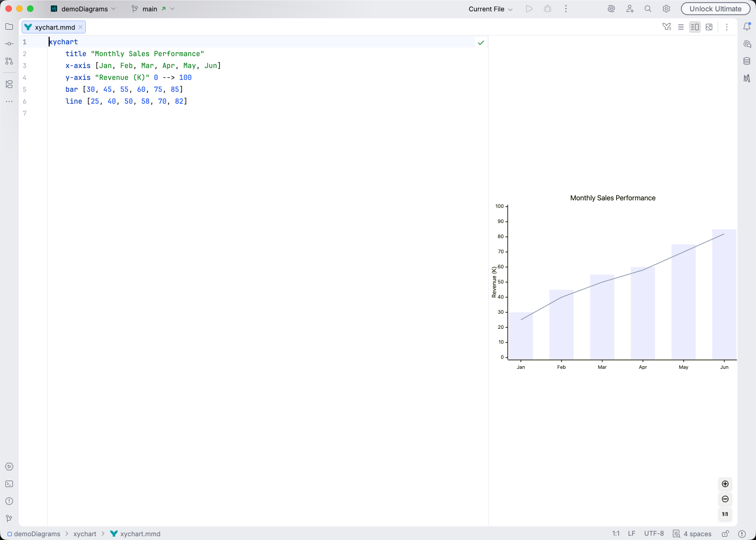Open the main branch dropdown
Screen dimensions: 756x540
[153, 9]
